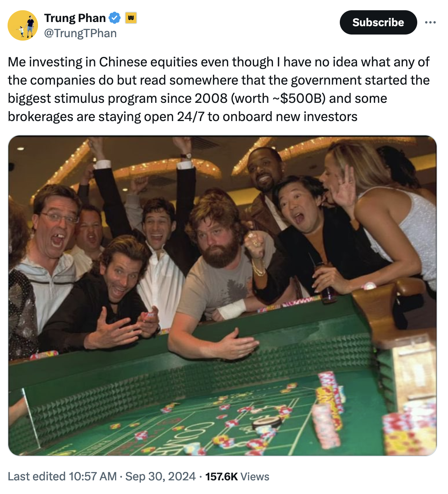Click the yellow affiliate badge beside name
This screenshot has height=494, width=448.
point(131,18)
